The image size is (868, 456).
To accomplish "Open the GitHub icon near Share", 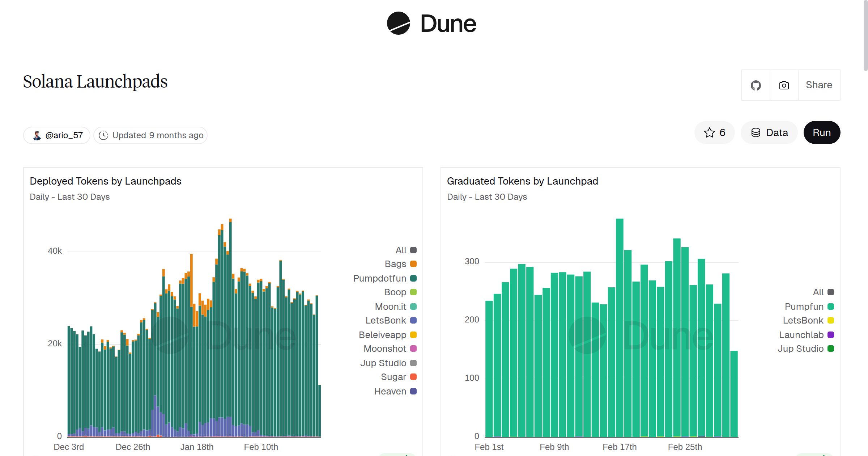I will click(756, 85).
